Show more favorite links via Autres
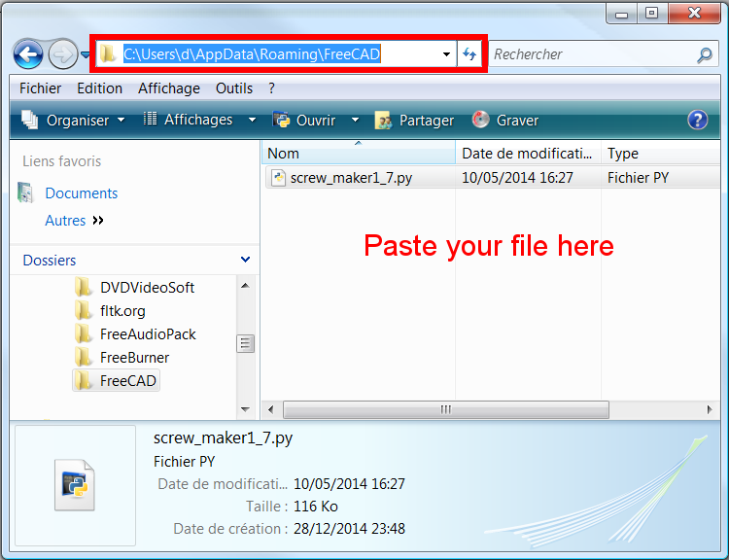 pyautogui.click(x=74, y=221)
